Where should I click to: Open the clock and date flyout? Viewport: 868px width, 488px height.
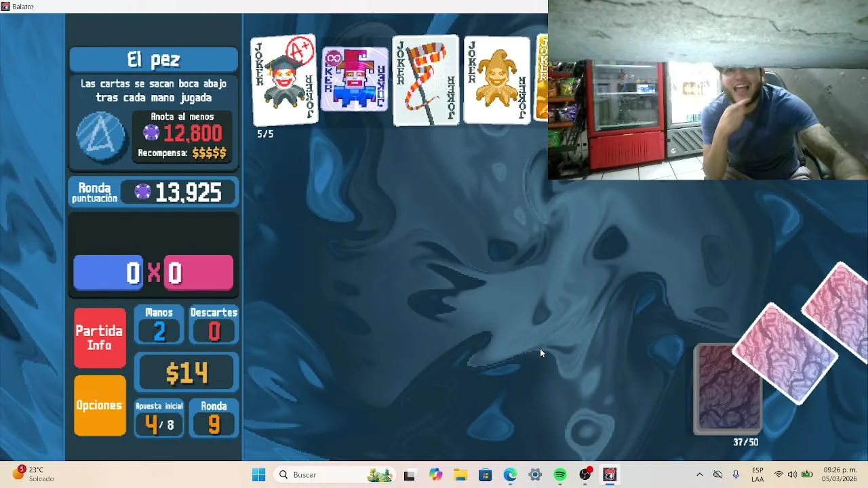[840, 474]
